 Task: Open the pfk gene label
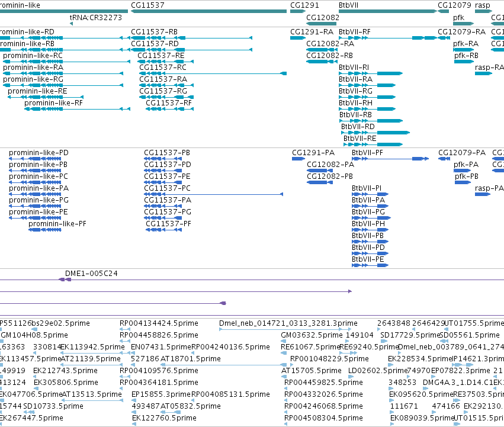coord(458,17)
